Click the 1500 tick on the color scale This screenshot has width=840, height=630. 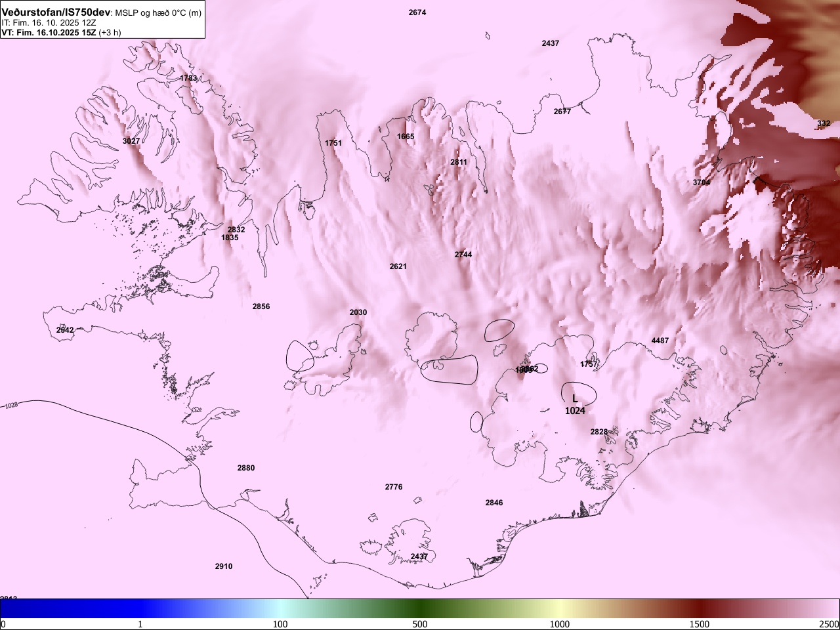pyautogui.click(x=700, y=624)
